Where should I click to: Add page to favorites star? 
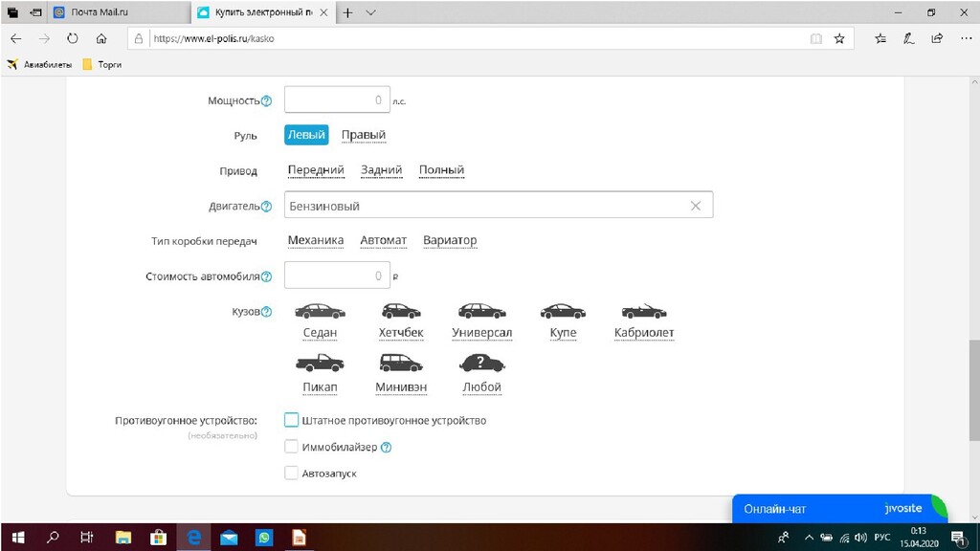[839, 38]
